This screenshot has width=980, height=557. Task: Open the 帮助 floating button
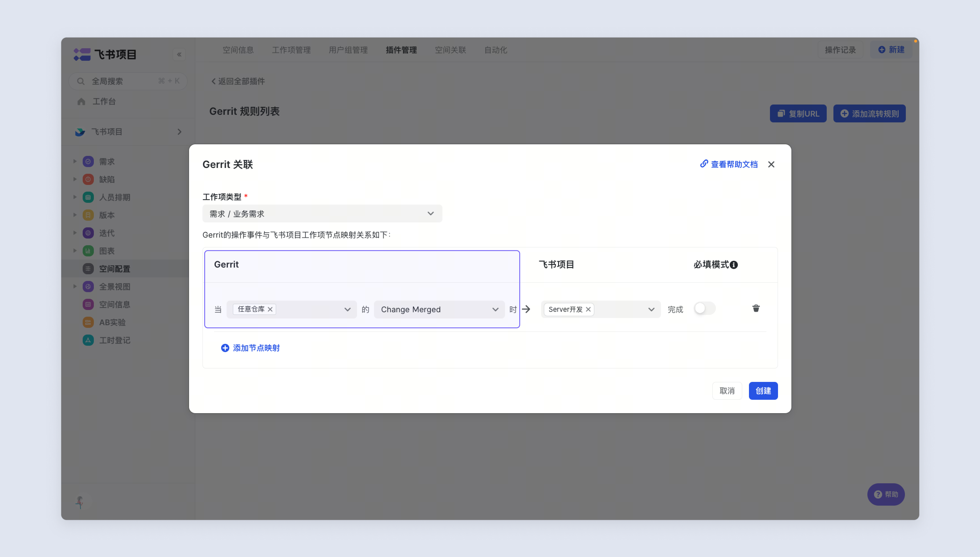pyautogui.click(x=886, y=494)
